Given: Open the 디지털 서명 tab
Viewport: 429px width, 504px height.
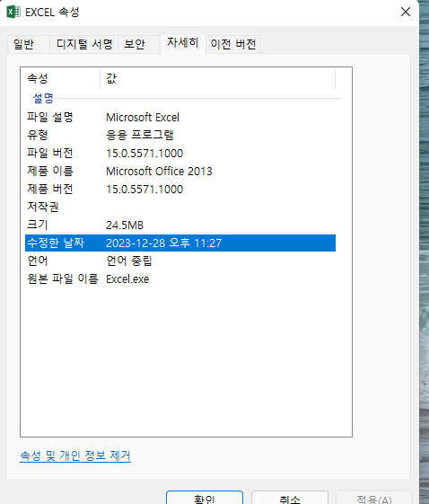Looking at the screenshot, I should [84, 44].
